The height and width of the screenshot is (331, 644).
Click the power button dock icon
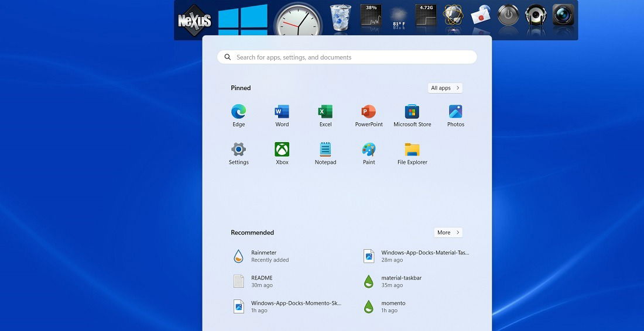coord(508,15)
